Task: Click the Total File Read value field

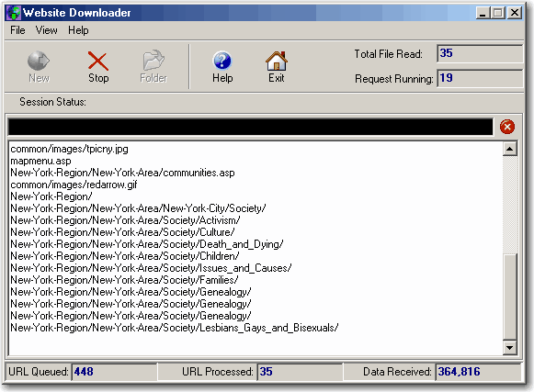Action: pos(480,53)
